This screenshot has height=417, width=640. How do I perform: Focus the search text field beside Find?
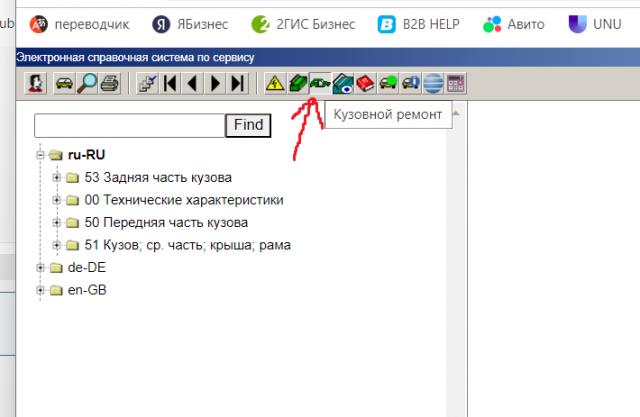pos(130,125)
